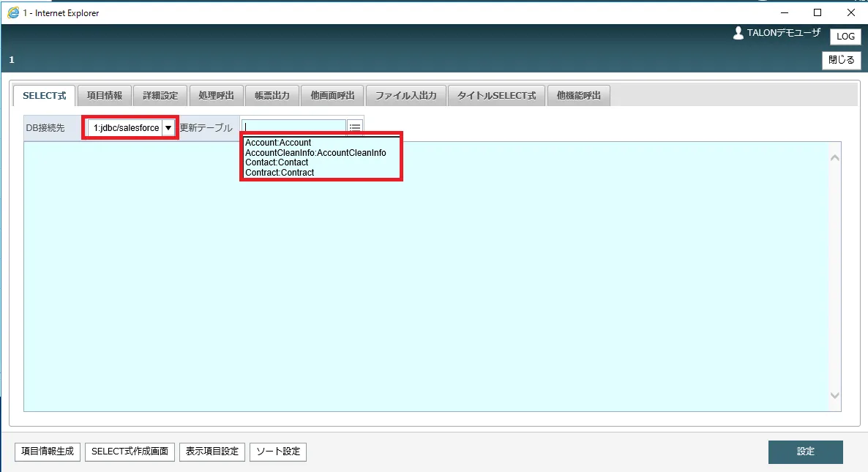The height and width of the screenshot is (472, 868).
Task: Go to the 処理呼出 tab
Action: click(216, 96)
